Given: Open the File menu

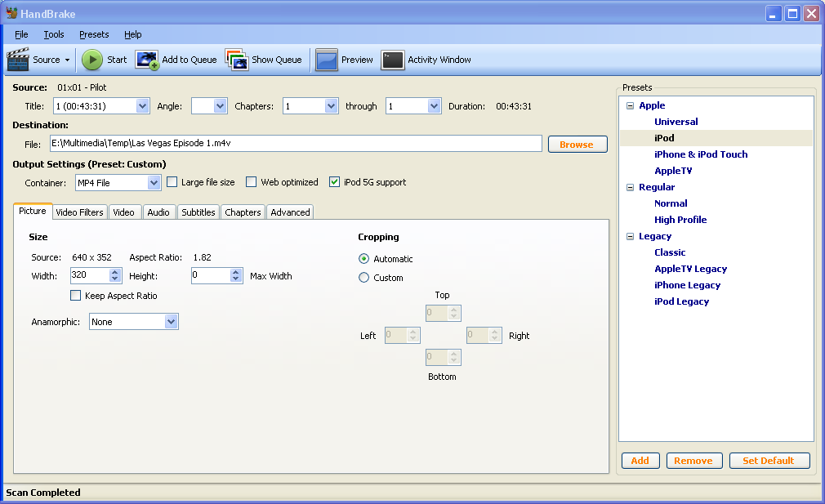Looking at the screenshot, I should tap(21, 34).
